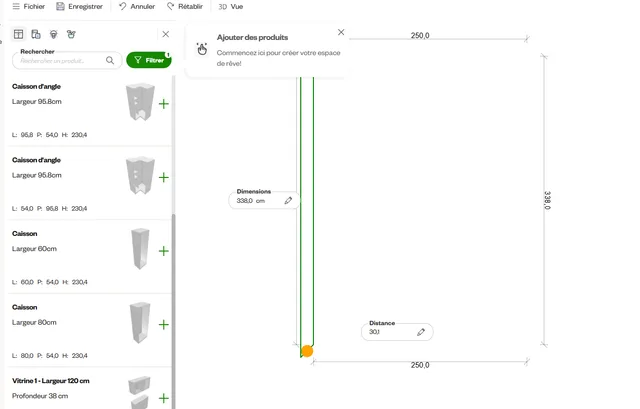This screenshot has width=640, height=409.
Task: Click the bottom 250,0 dimension label
Action: tap(420, 365)
